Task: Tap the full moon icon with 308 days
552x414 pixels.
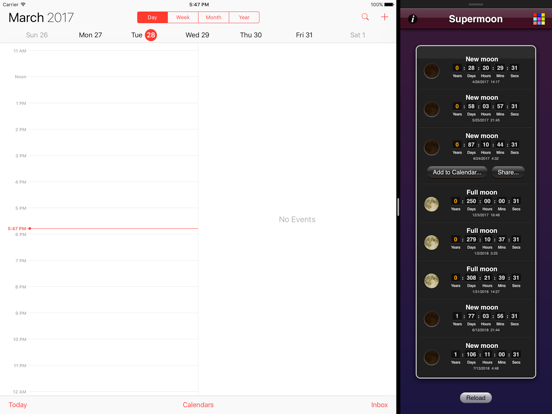Action: [x=431, y=281]
